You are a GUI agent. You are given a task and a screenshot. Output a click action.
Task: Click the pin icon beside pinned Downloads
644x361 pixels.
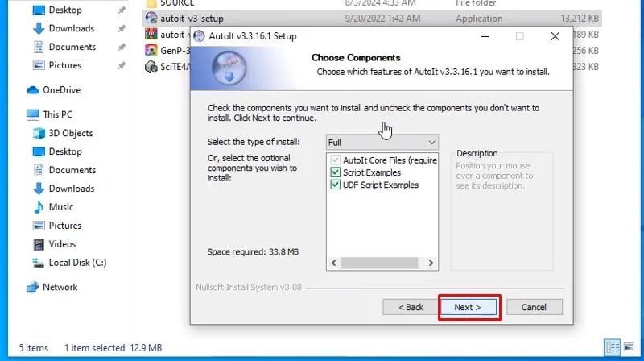122,29
